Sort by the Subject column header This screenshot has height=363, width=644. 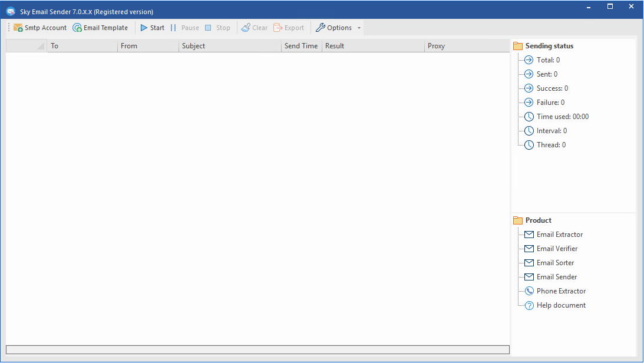230,46
